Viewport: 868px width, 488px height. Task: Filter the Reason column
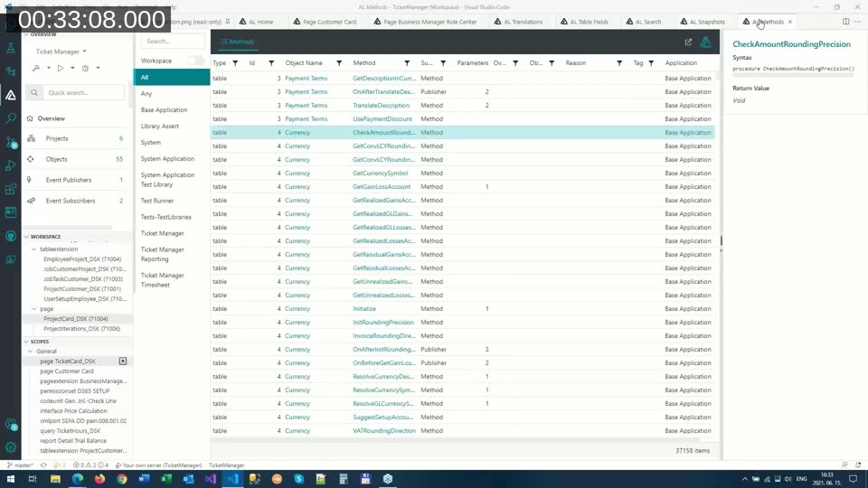pyautogui.click(x=619, y=63)
